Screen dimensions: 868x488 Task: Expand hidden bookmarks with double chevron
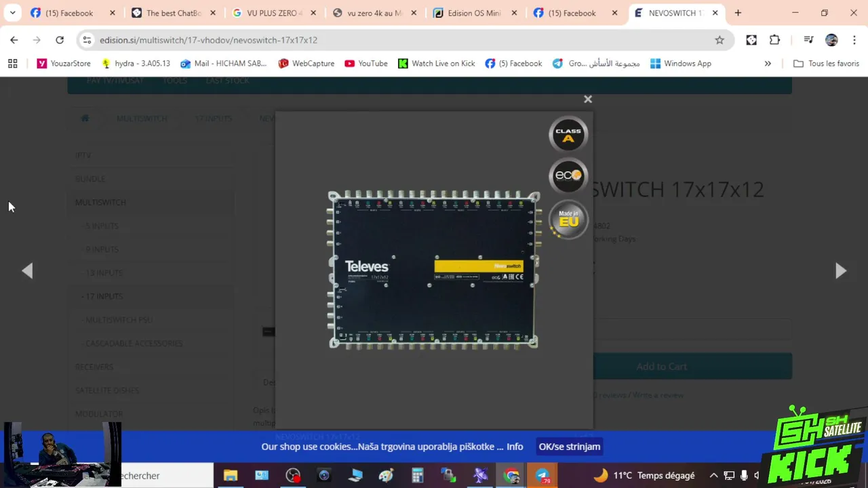coord(768,64)
